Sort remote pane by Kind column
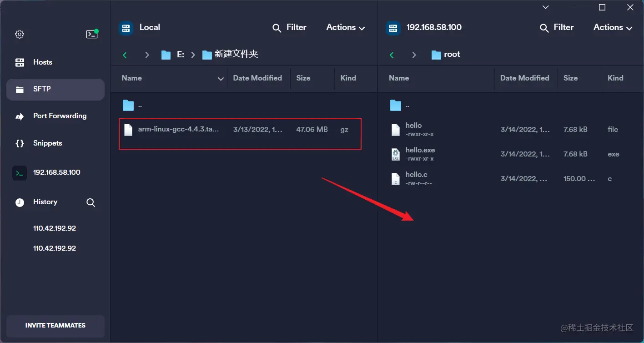This screenshot has width=644, height=343. [x=616, y=78]
